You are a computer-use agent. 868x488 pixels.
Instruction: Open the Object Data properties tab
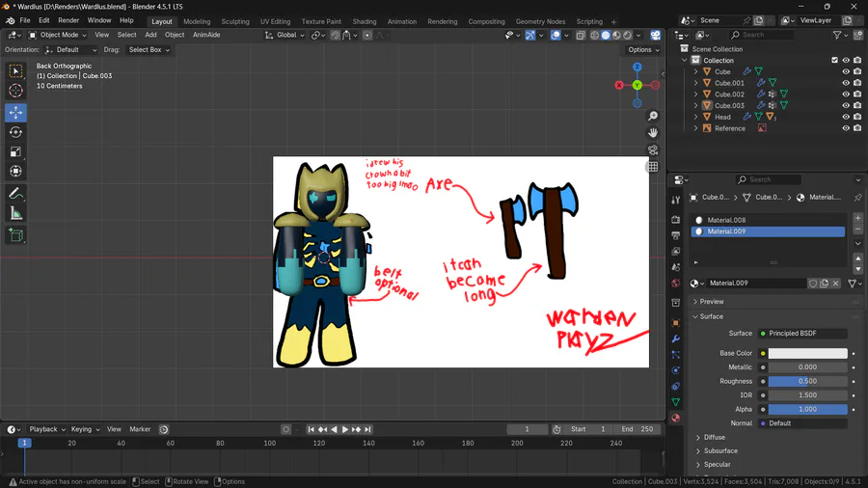675,402
